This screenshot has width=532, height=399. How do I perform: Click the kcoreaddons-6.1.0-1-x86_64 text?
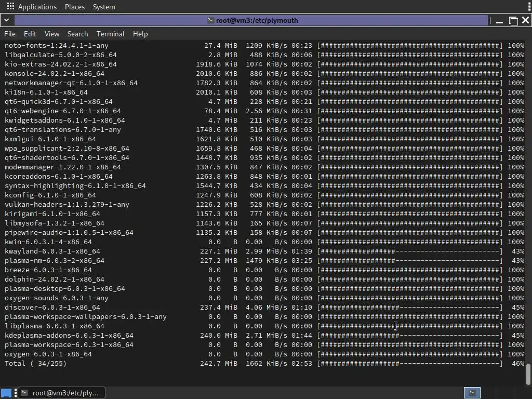(x=58, y=177)
